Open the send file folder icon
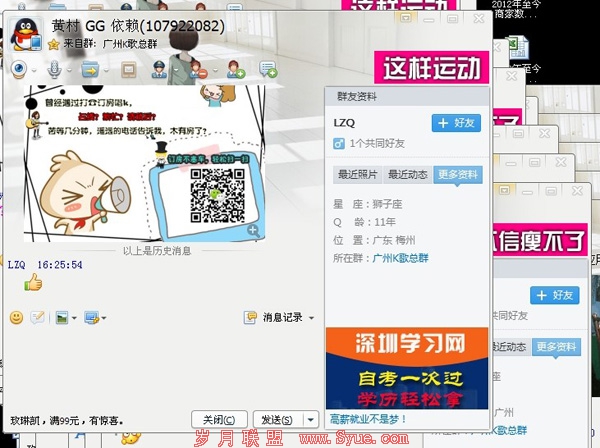 [90, 70]
